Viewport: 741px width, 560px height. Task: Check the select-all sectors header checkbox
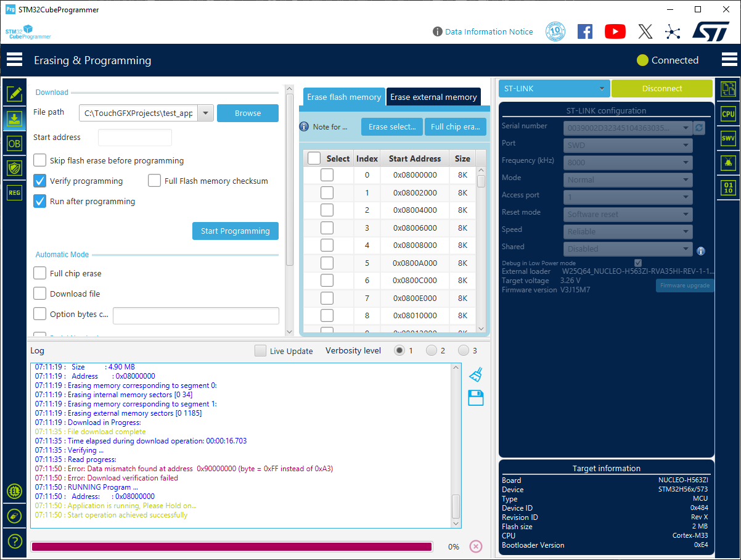coord(314,159)
